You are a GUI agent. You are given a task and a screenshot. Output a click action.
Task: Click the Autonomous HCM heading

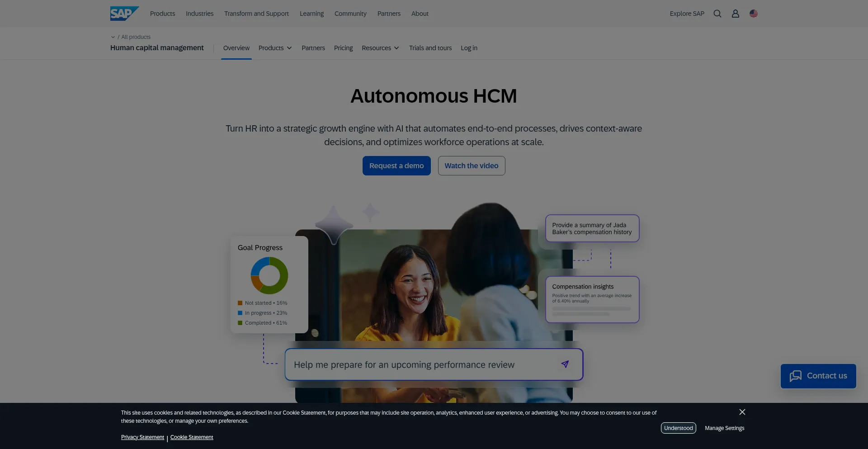point(434,96)
